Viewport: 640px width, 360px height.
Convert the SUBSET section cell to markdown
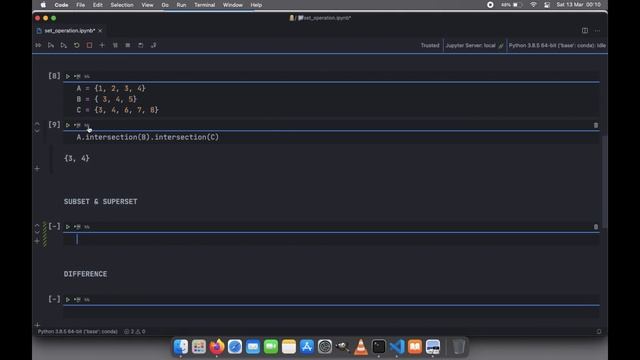tap(87, 227)
